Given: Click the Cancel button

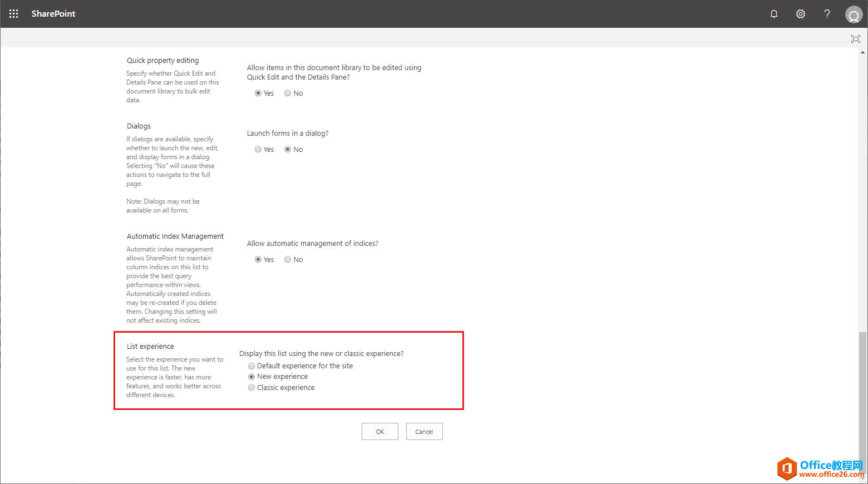Looking at the screenshot, I should (x=424, y=431).
